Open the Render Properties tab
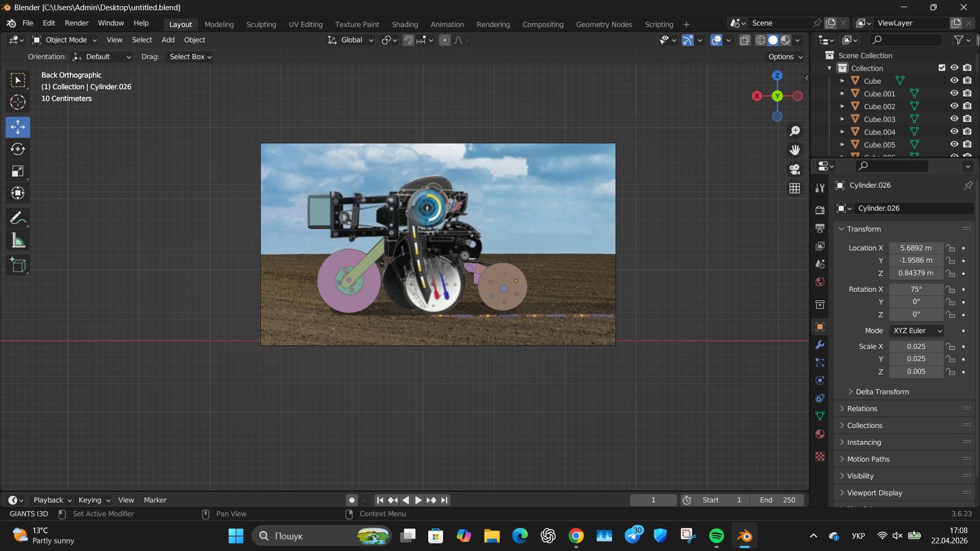 pyautogui.click(x=820, y=209)
